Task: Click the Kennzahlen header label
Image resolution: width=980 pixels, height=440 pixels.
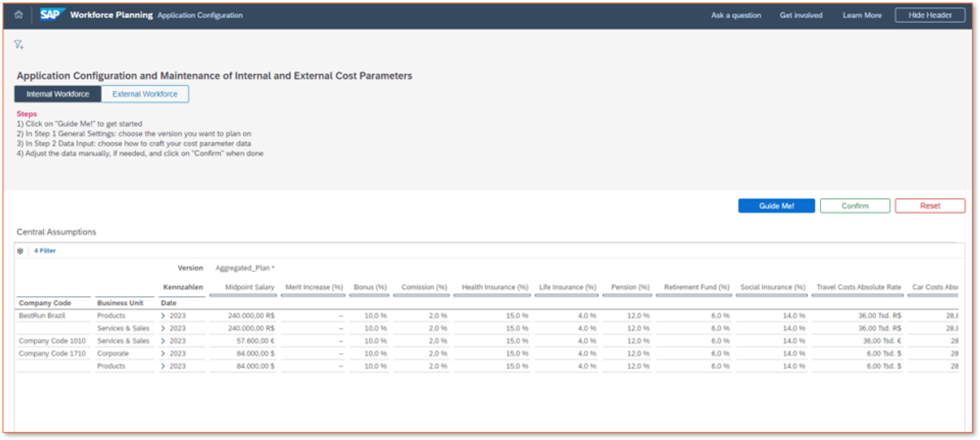Action: coord(183,287)
